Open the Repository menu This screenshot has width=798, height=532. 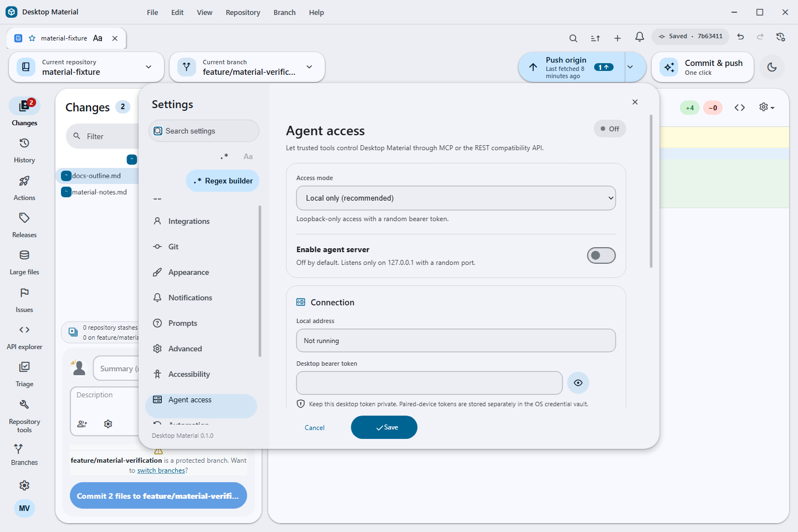243,12
